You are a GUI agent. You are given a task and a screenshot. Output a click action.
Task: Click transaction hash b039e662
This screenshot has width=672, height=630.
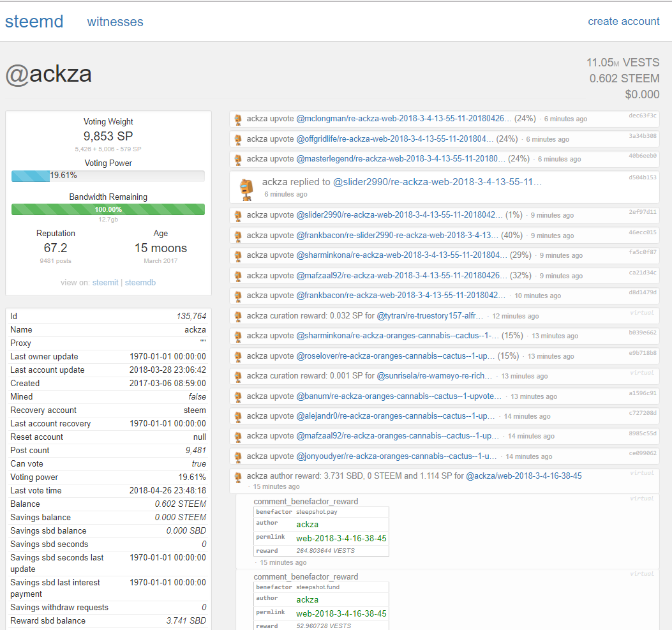click(643, 333)
